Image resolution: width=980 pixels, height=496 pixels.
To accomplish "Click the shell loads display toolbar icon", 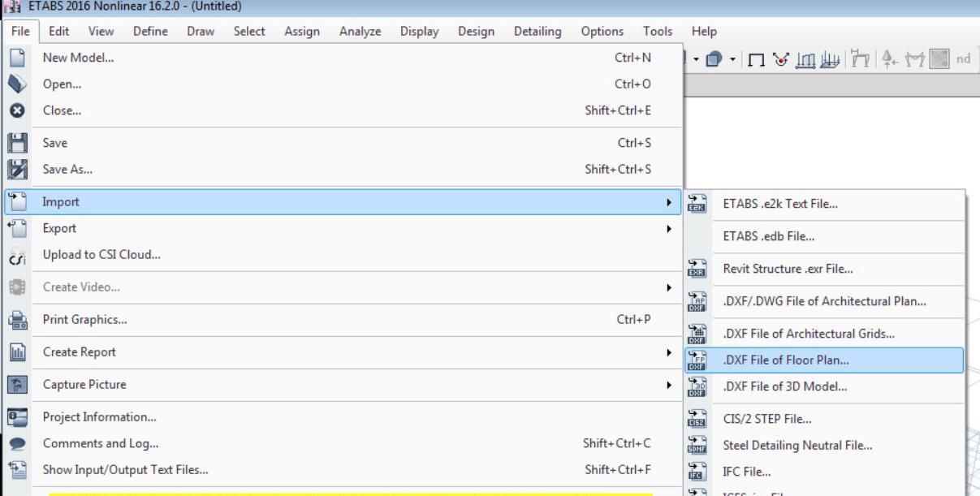I will point(829,59).
